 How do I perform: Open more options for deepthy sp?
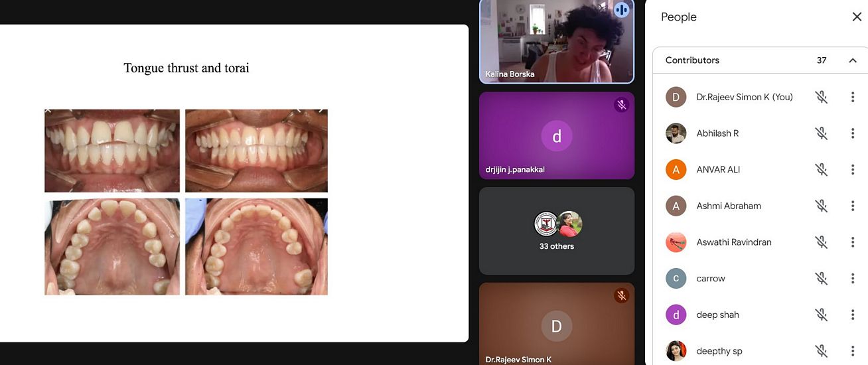tap(853, 351)
